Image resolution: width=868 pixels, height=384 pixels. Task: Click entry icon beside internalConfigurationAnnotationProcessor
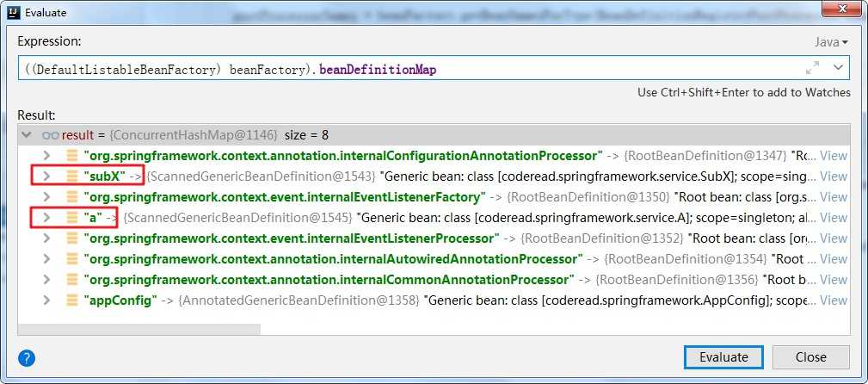point(72,156)
